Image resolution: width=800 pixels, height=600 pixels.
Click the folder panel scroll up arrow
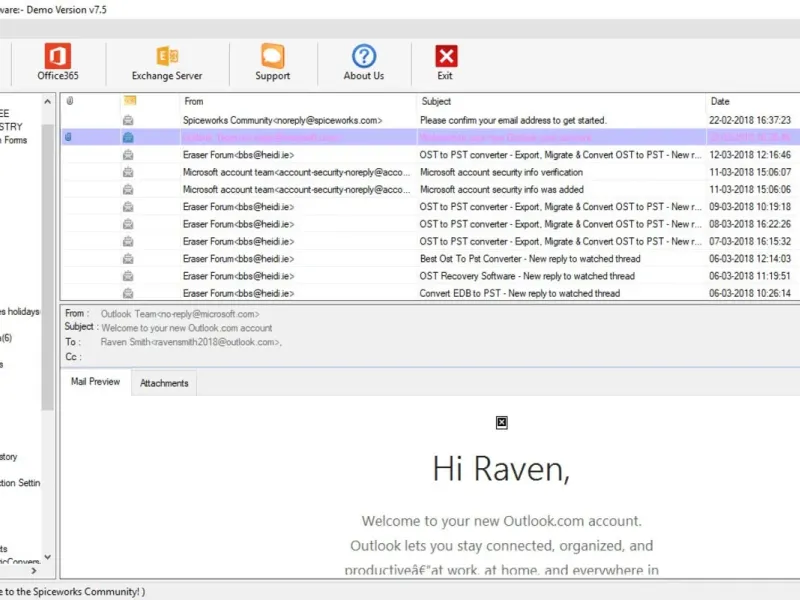coord(47,102)
